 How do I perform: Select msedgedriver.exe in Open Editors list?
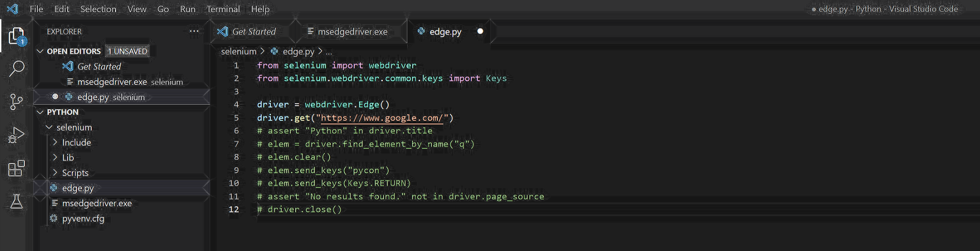[122, 82]
